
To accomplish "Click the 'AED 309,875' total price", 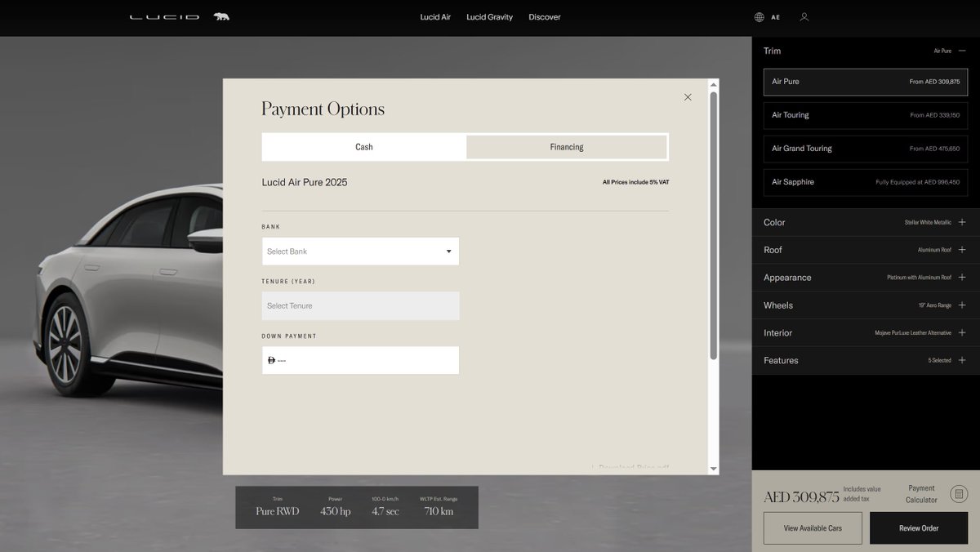I will [801, 497].
